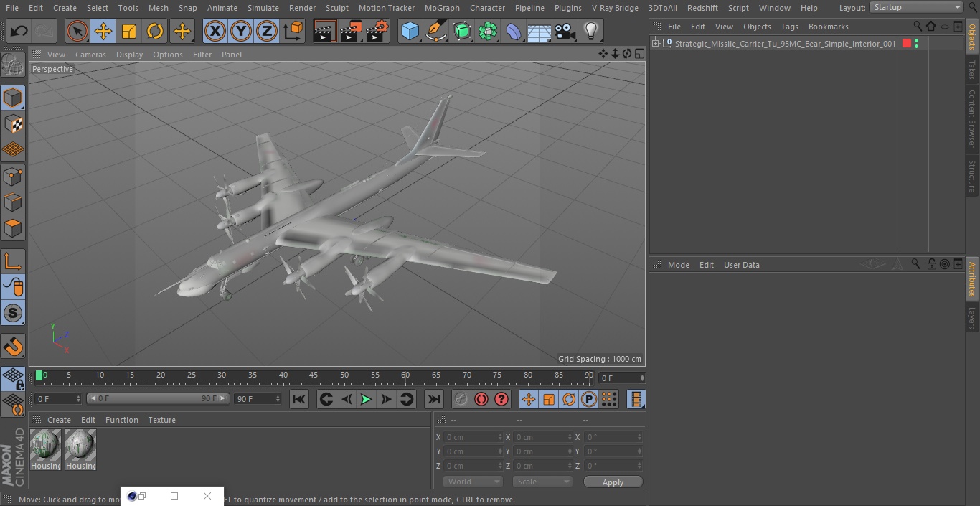This screenshot has height=506, width=980.
Task: Activate the Scale tool
Action: click(129, 31)
